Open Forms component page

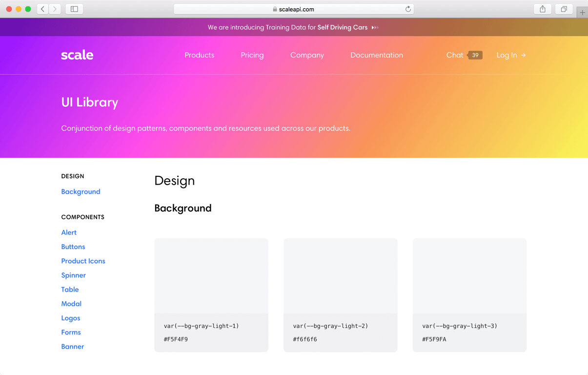71,332
